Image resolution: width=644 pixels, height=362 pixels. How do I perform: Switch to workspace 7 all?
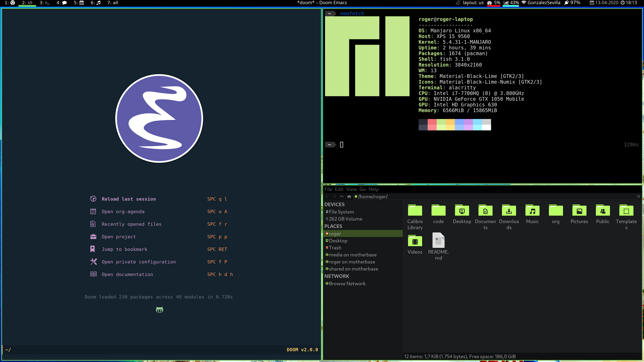tap(113, 3)
